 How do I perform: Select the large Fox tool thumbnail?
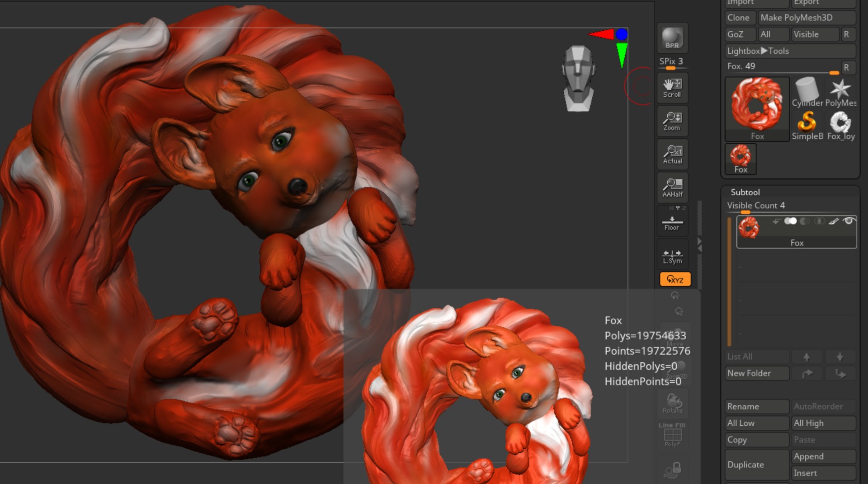click(757, 109)
